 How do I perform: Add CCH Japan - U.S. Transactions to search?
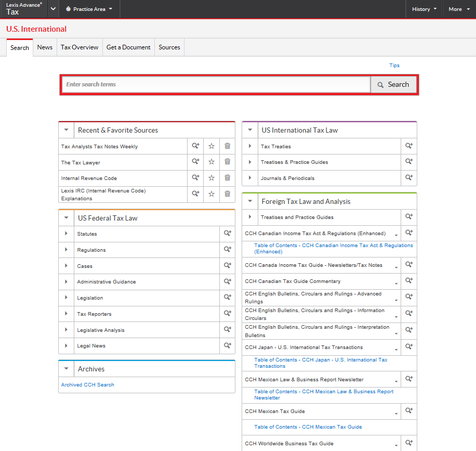point(409,346)
